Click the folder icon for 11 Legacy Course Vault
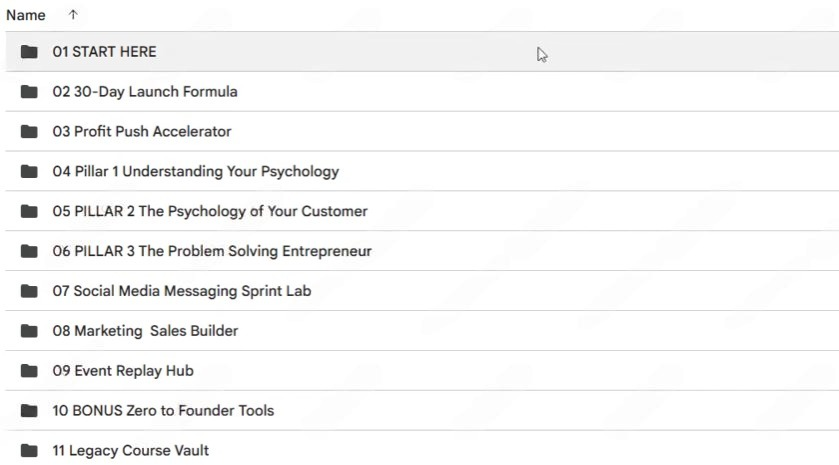The width and height of the screenshot is (839, 465). coord(29,451)
